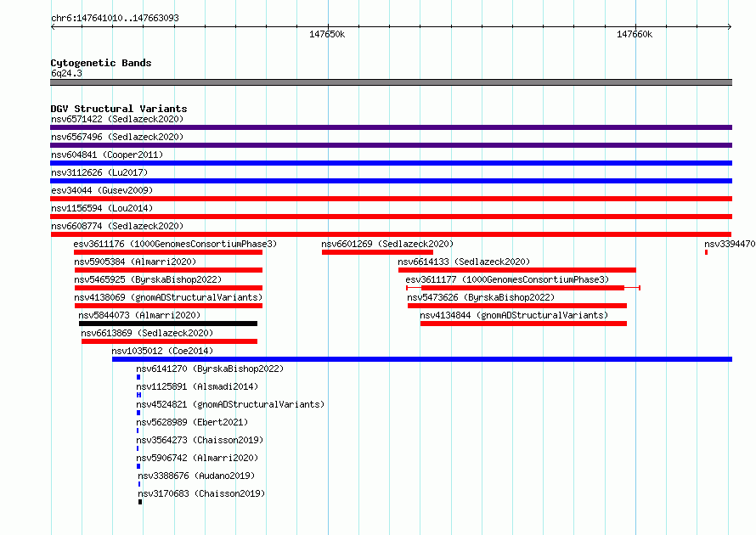Click the 147650k ruler position
This screenshot has height=535, width=756.
pos(327,34)
